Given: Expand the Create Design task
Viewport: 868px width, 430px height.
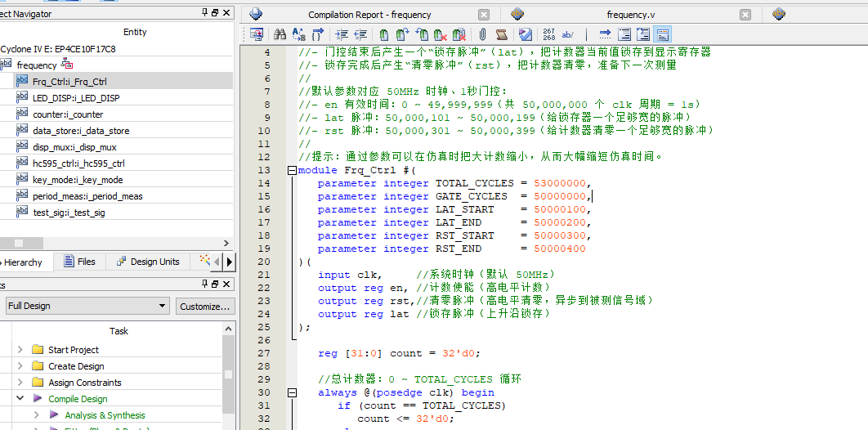Looking at the screenshot, I should click(20, 365).
